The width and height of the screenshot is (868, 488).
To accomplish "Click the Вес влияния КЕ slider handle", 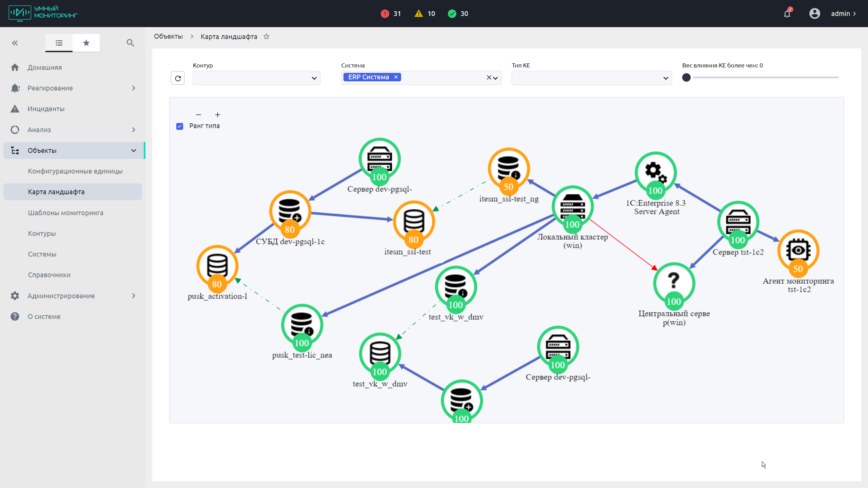I will click(x=686, y=78).
